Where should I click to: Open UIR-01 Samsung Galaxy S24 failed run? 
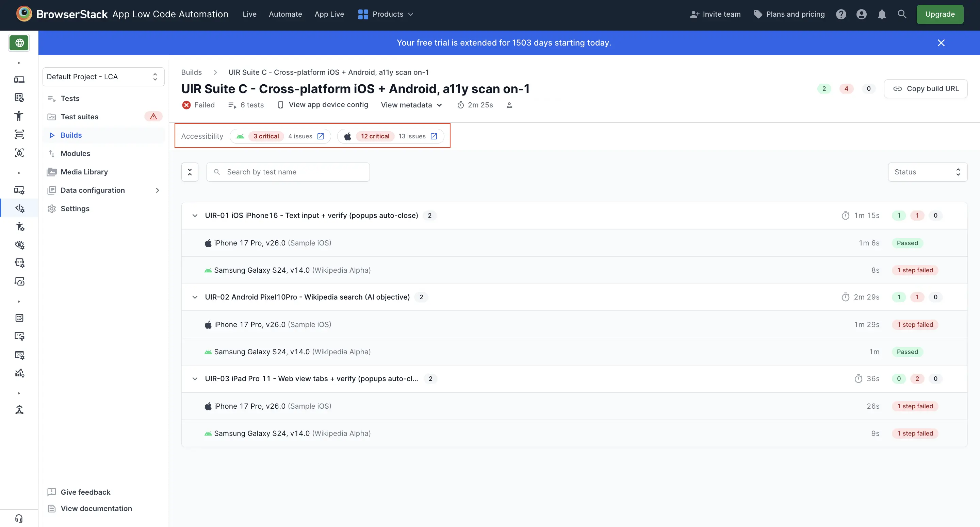574,270
